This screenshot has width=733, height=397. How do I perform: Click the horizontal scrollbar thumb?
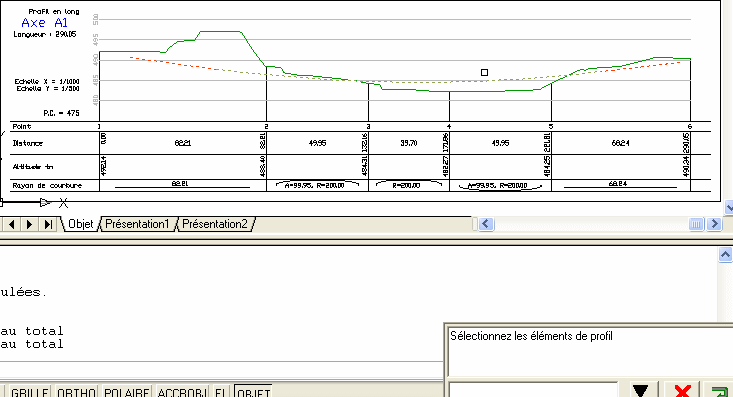(x=696, y=224)
